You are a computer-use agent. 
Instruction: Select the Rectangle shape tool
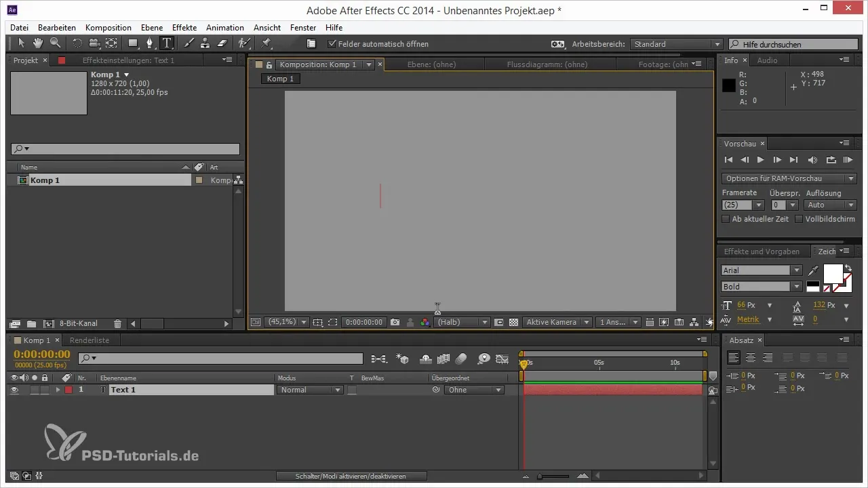pyautogui.click(x=133, y=43)
